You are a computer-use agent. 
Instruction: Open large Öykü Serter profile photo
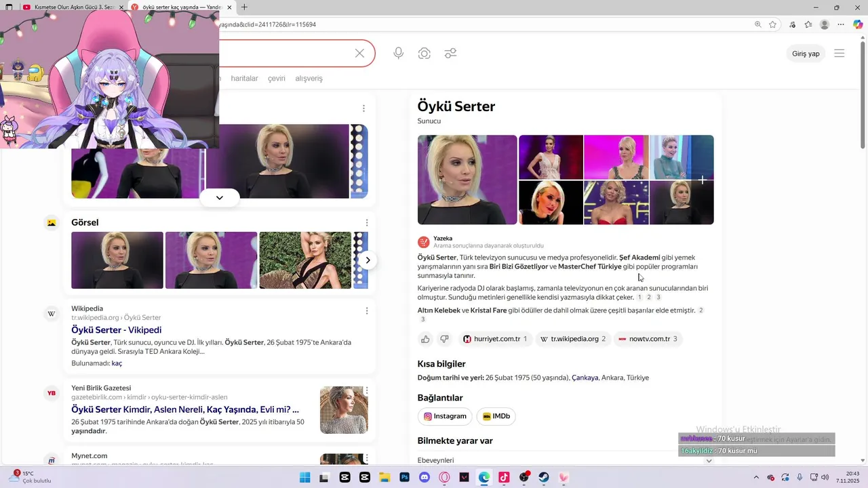click(x=467, y=180)
